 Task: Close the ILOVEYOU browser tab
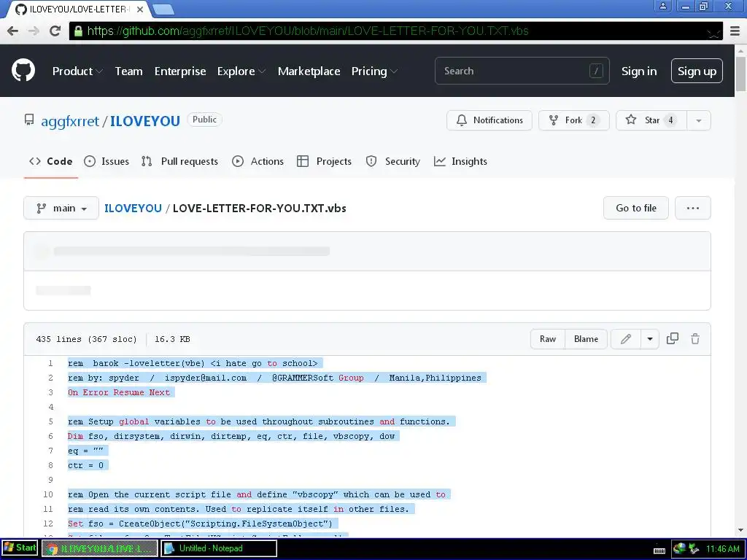pyautogui.click(x=140, y=9)
